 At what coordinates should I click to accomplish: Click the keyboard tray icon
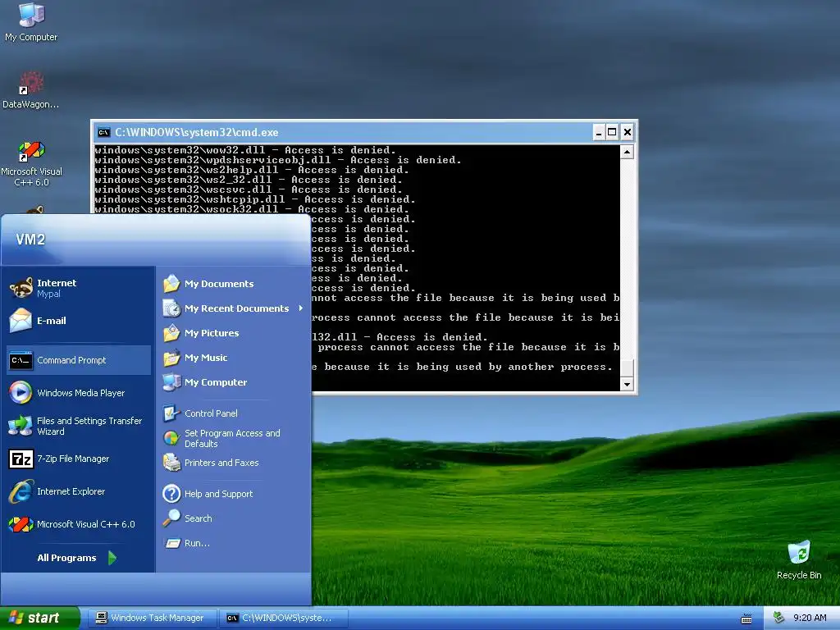pyautogui.click(x=746, y=619)
